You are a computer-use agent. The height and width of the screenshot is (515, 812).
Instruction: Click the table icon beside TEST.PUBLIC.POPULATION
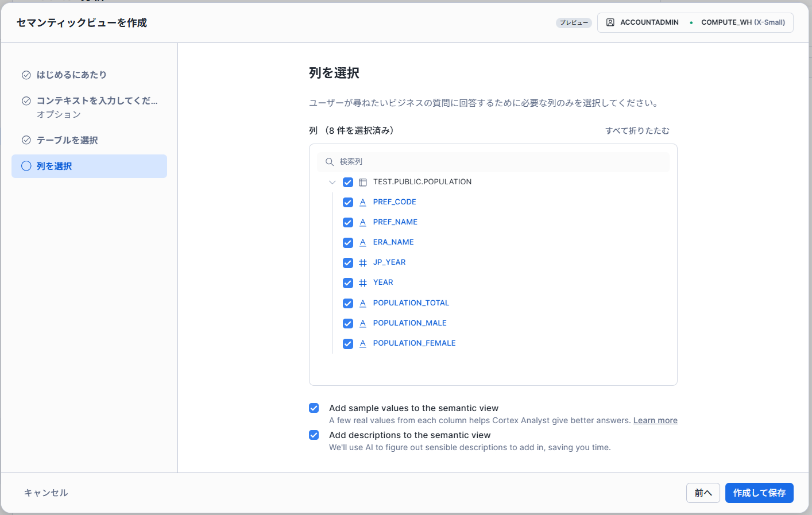coord(363,183)
